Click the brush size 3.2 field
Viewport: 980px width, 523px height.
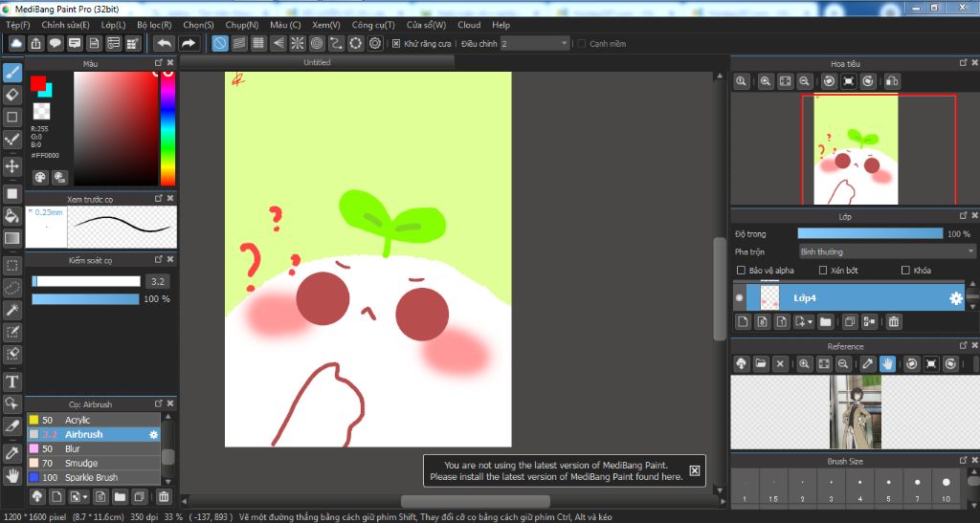coord(158,281)
